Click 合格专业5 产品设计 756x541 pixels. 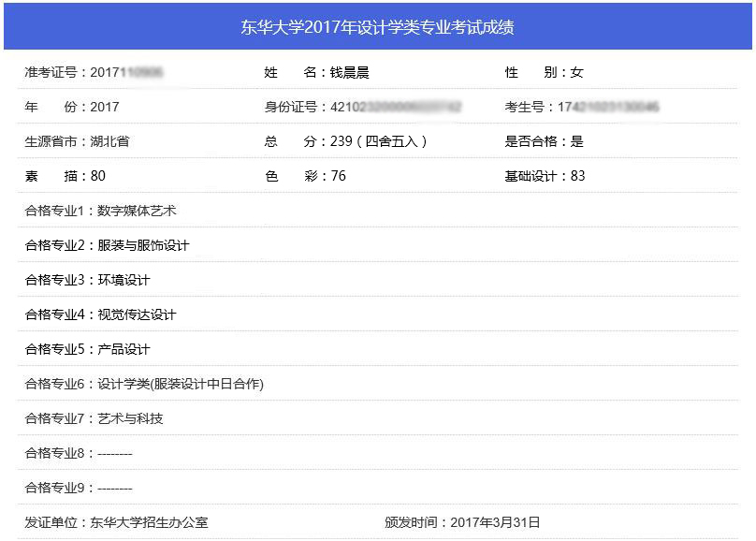[x=88, y=349]
